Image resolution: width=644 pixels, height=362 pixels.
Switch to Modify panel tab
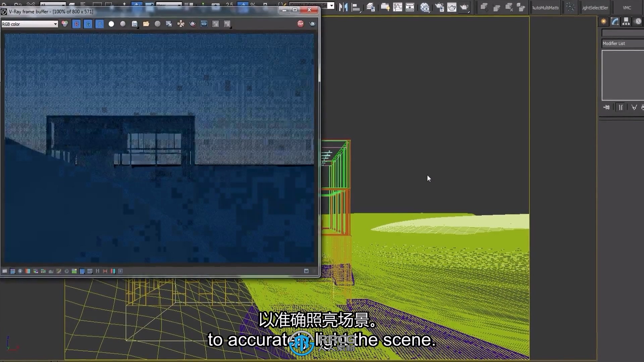615,22
